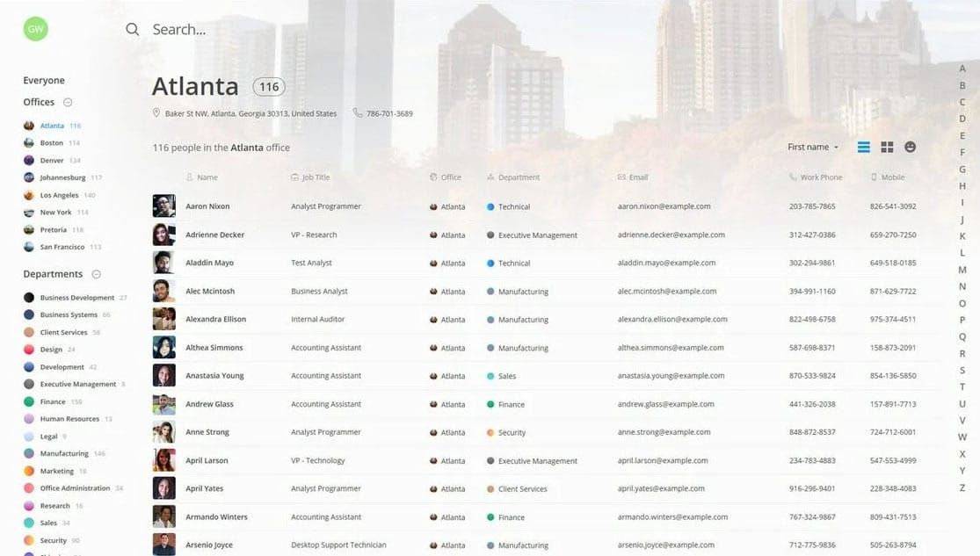Viewport: 980px width, 556px height.
Task: Click the Denver office globe icon
Action: 27,160
